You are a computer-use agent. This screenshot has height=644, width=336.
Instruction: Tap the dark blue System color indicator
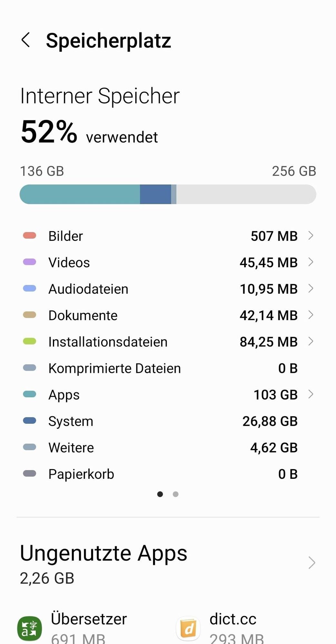[30, 421]
